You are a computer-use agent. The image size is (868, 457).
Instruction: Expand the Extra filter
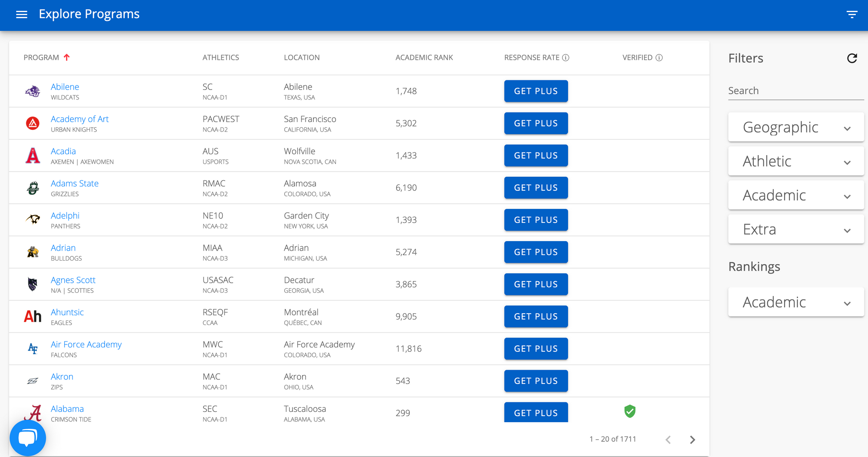(x=796, y=229)
